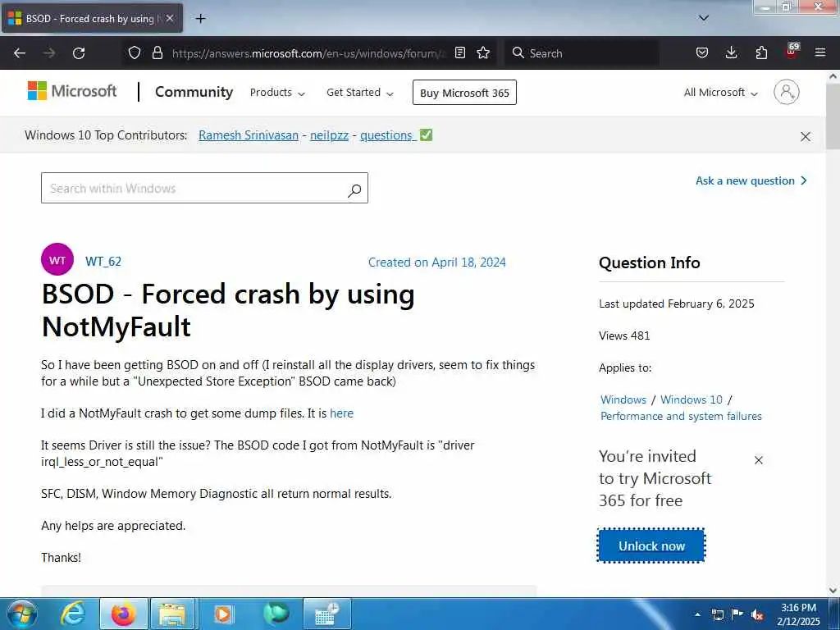Click the address bar URL
The width and height of the screenshot is (840, 630).
point(308,53)
